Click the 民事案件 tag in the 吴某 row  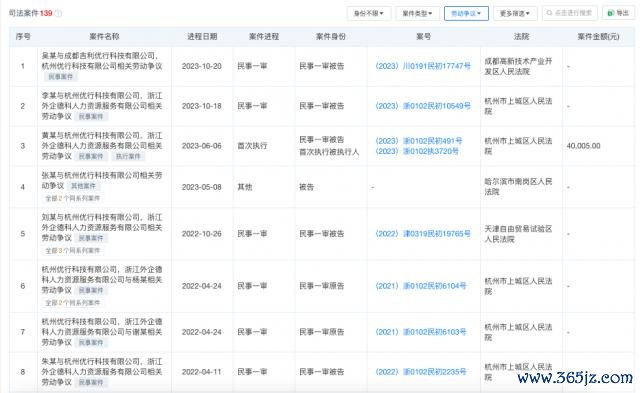60,77
